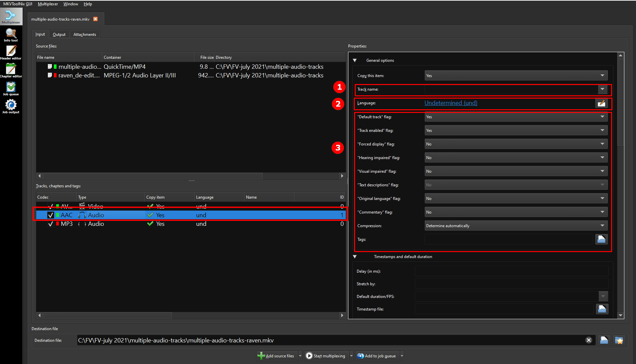
Task: Open the Job output view
Action: pos(11,107)
